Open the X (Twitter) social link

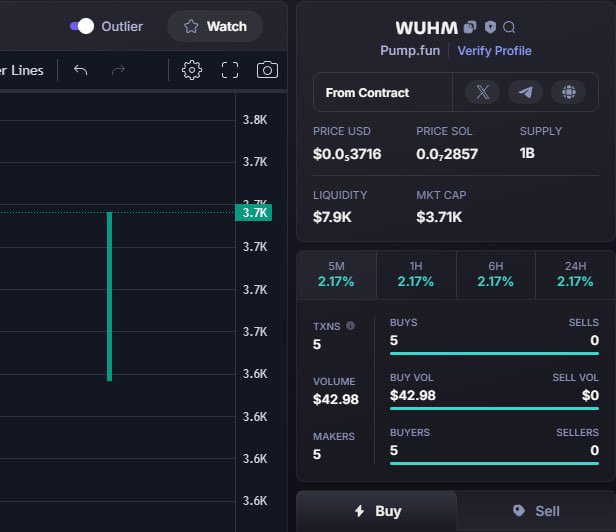tap(482, 92)
